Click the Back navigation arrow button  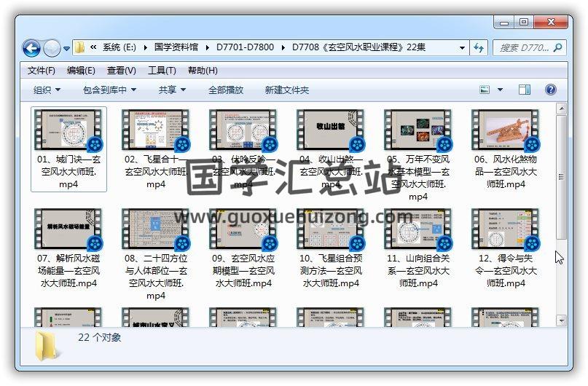(31, 49)
